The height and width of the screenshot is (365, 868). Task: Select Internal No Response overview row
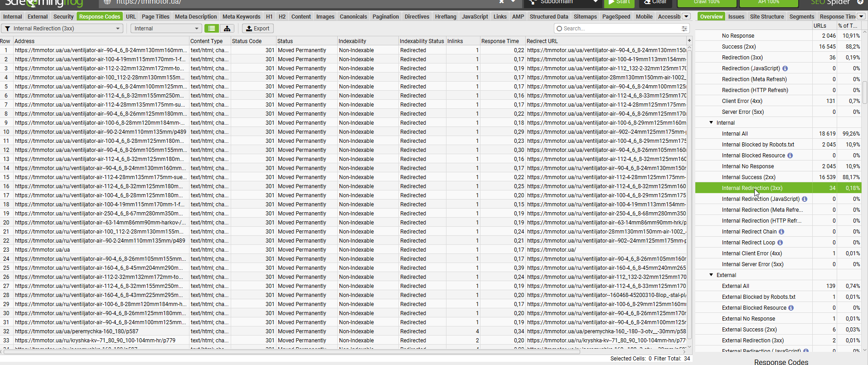coord(778,166)
